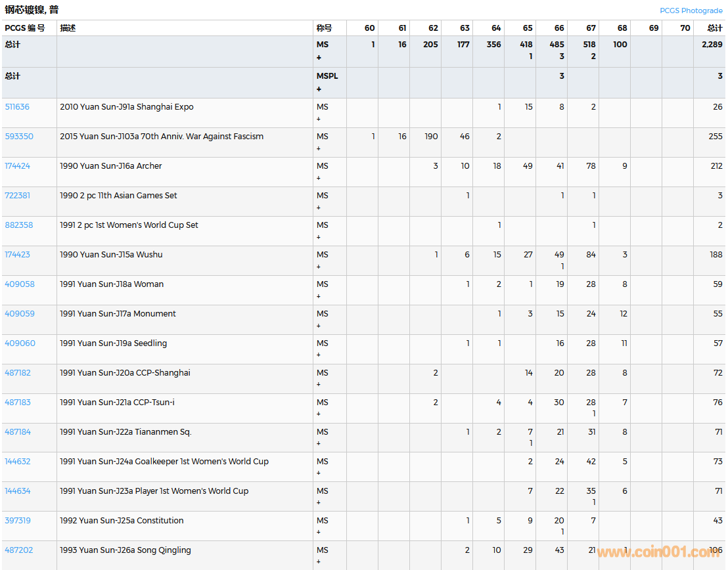Click the 描述 column header
Screen dimensions: 728x570
tap(68, 28)
